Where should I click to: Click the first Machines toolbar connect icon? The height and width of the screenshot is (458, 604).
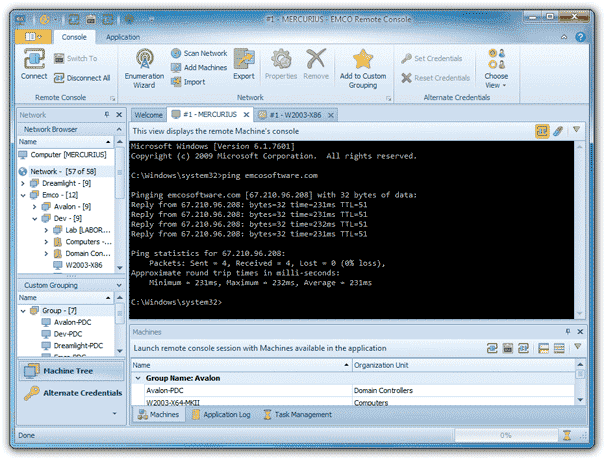492,348
